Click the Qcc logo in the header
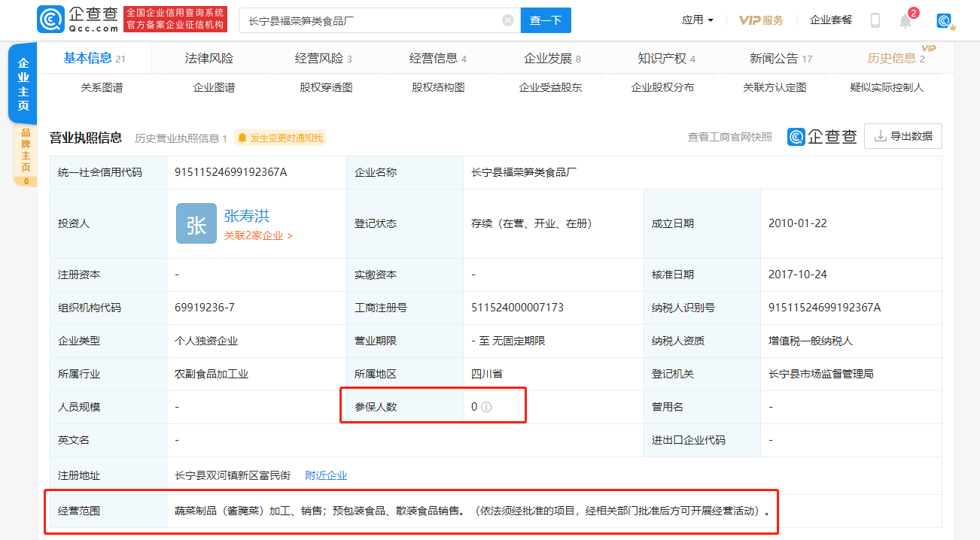 pos(78,20)
